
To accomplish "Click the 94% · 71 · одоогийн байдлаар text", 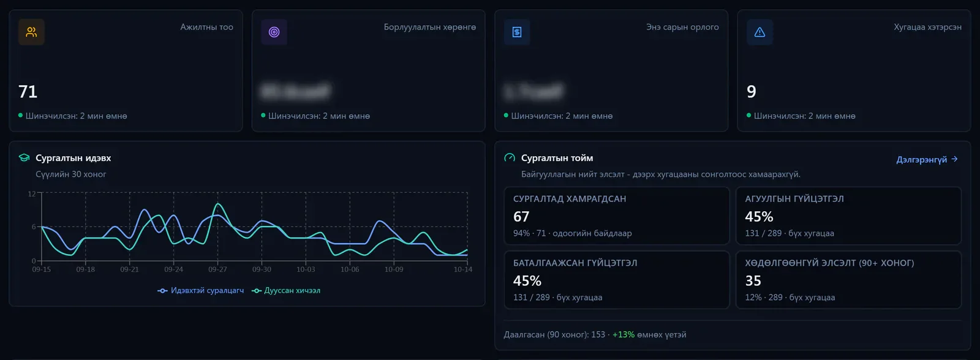I will pos(573,233).
